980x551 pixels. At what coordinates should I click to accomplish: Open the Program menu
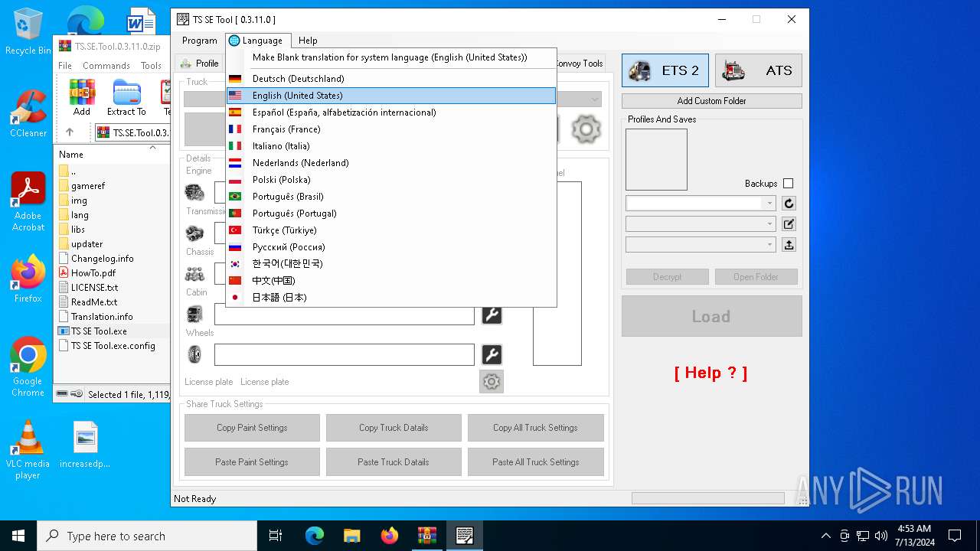[200, 41]
